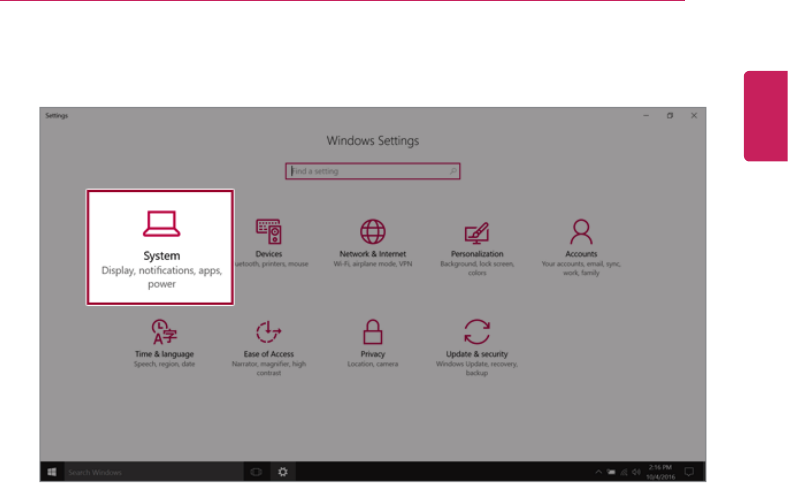Viewport: 788px width, 504px height.
Task: Open Task View on the taskbar
Action: pos(256,472)
